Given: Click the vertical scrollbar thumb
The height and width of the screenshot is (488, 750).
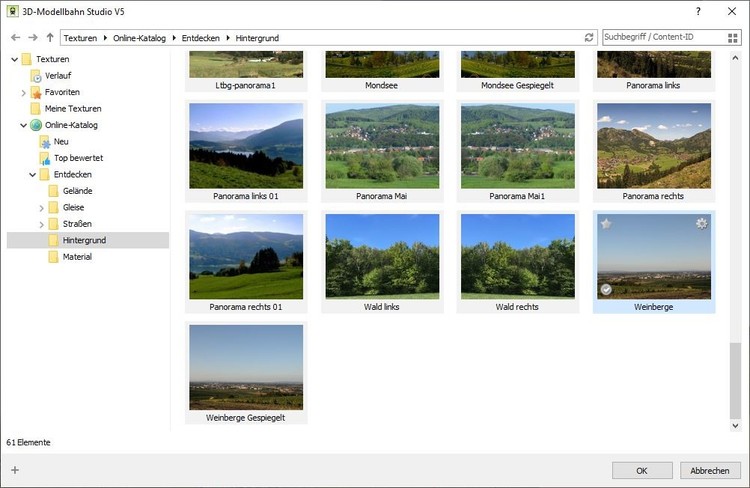Looking at the screenshot, I should [x=735, y=380].
